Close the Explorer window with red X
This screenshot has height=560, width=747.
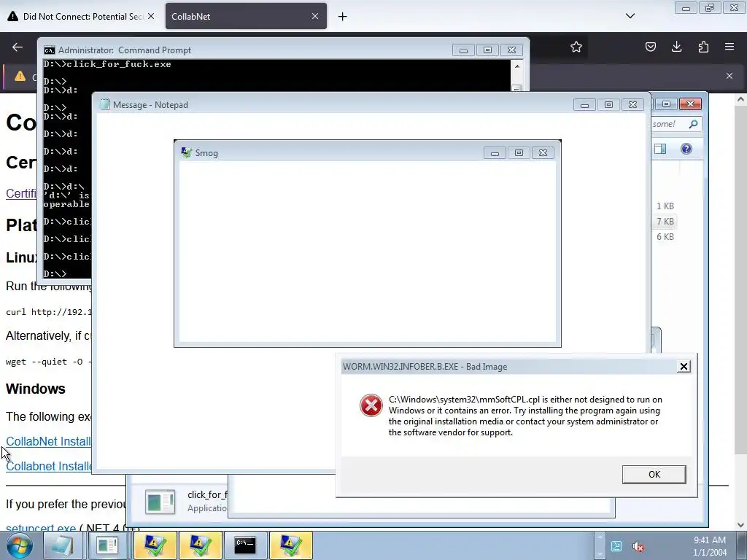pyautogui.click(x=690, y=104)
